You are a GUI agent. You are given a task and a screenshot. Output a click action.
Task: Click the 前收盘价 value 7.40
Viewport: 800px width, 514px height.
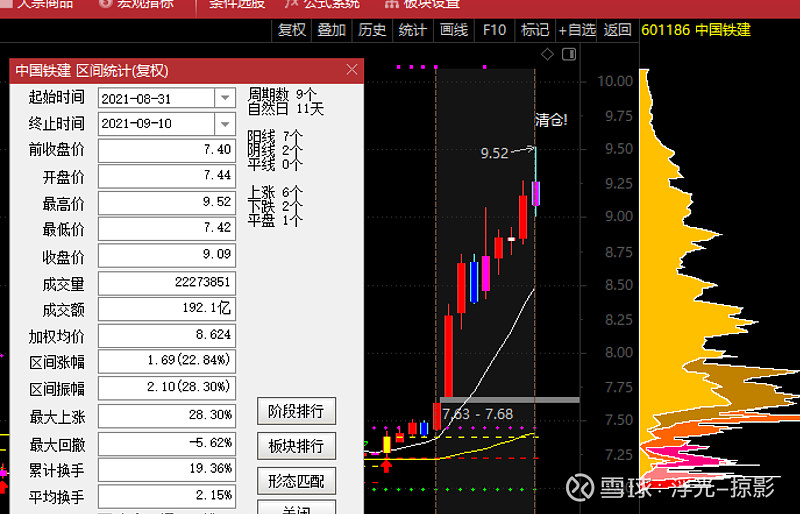167,150
